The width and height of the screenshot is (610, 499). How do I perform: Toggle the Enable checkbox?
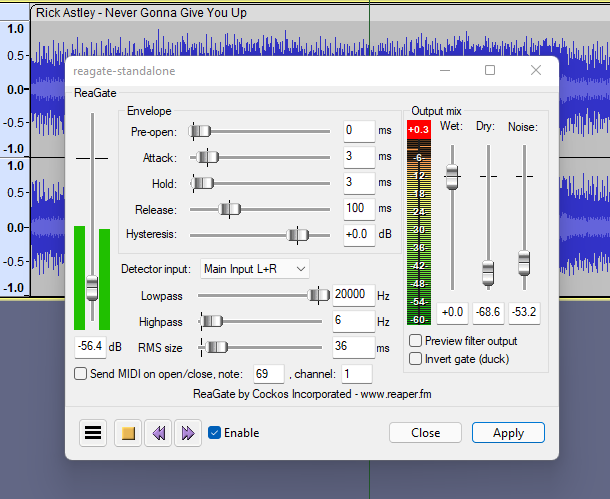(214, 432)
